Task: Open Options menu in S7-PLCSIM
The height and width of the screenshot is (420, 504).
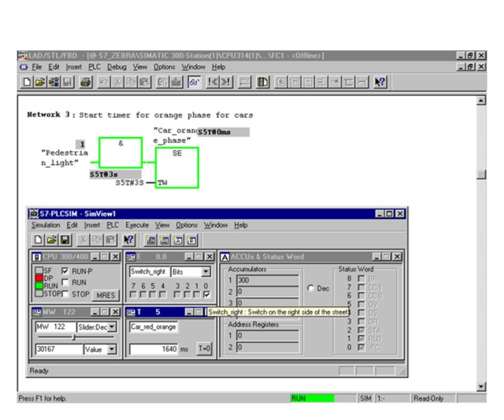Action: (186, 225)
